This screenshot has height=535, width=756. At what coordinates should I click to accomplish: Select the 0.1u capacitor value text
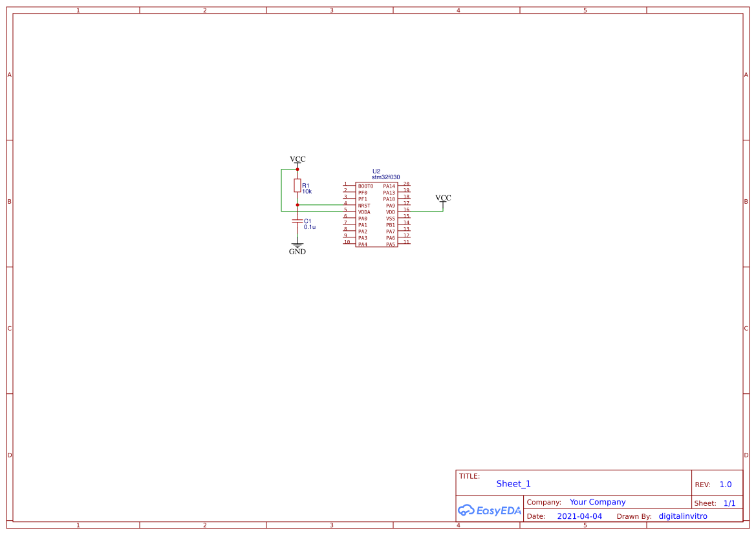coord(310,227)
